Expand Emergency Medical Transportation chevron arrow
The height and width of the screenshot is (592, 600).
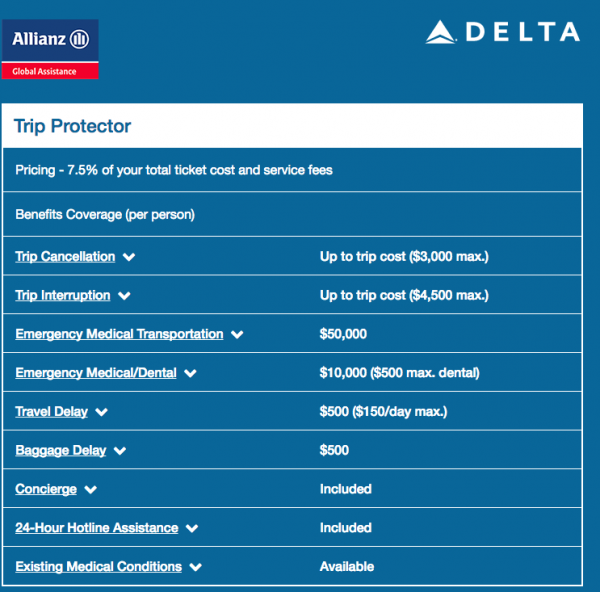(x=237, y=334)
